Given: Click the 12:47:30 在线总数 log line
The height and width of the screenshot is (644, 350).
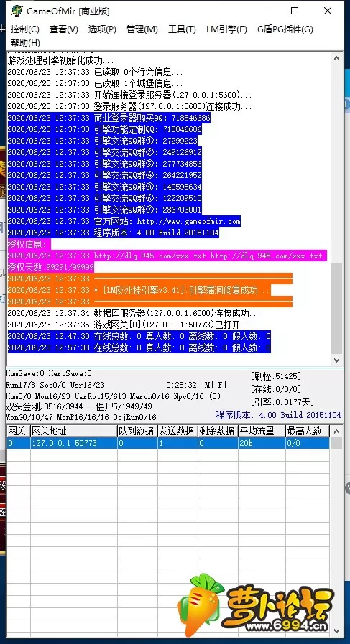Looking at the screenshot, I should click(x=139, y=337).
